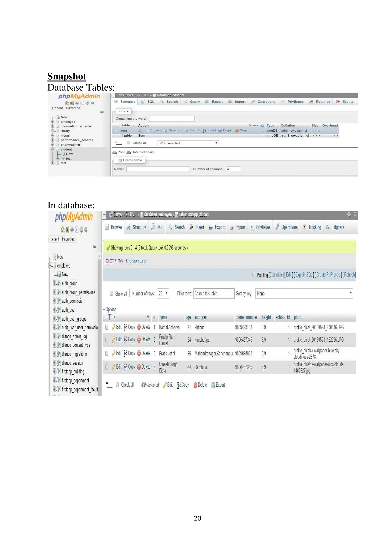
Task: Click the gear settings icon in the lower phpMyAdmin sidebar
Action: [81, 229]
